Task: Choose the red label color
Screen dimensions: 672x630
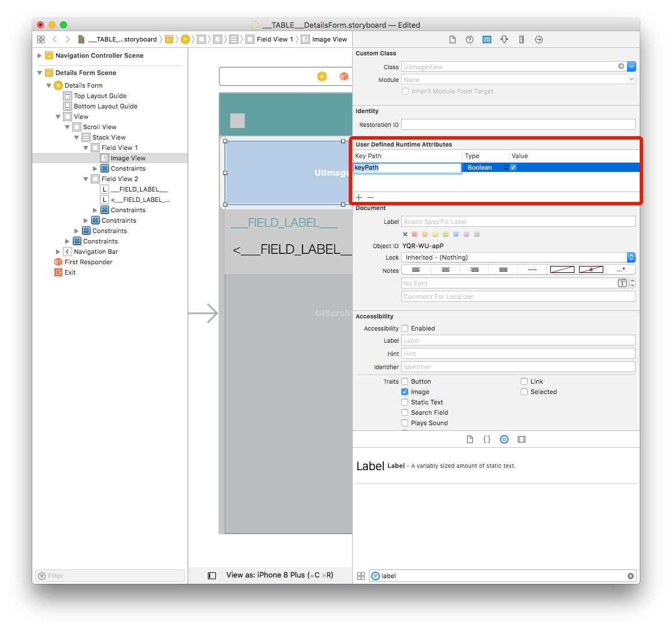Action: 415,234
